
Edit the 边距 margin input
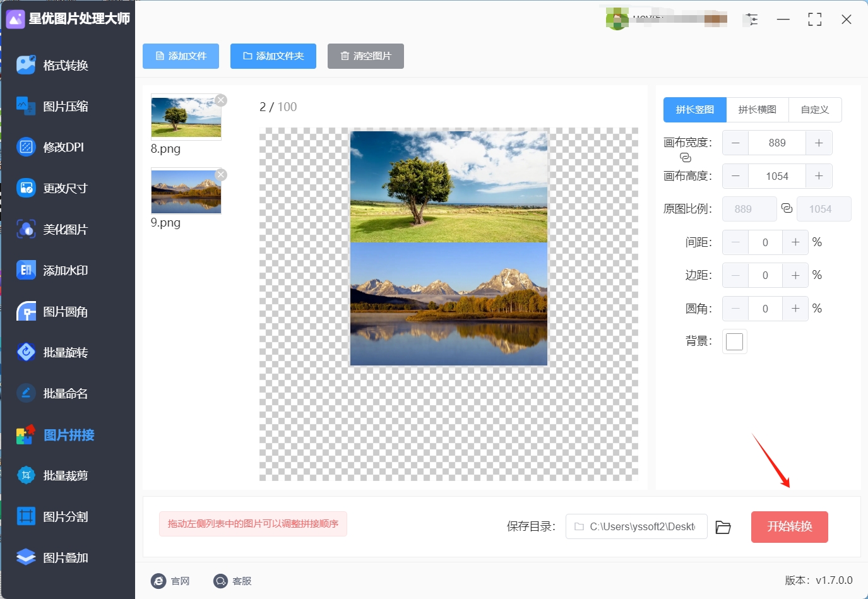pos(765,275)
